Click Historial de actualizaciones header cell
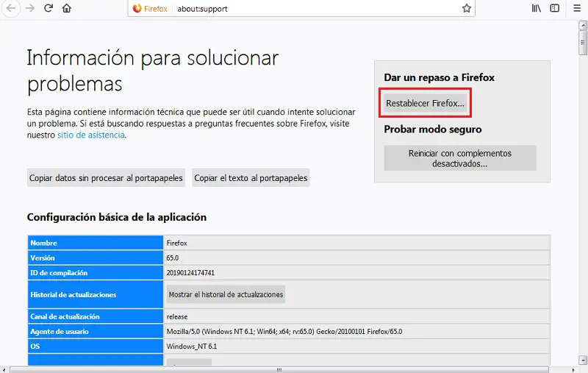 [x=96, y=294]
